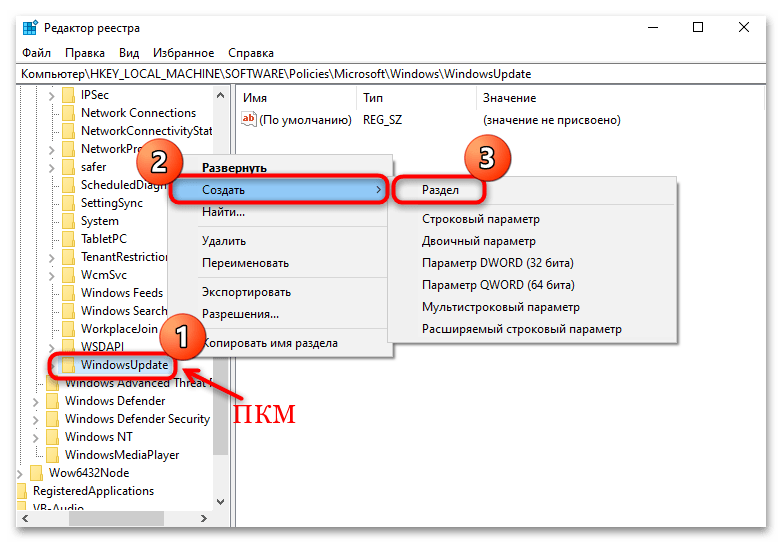Click the Windows Defender Security folder icon
This screenshot has height=543, width=782.
click(52, 419)
